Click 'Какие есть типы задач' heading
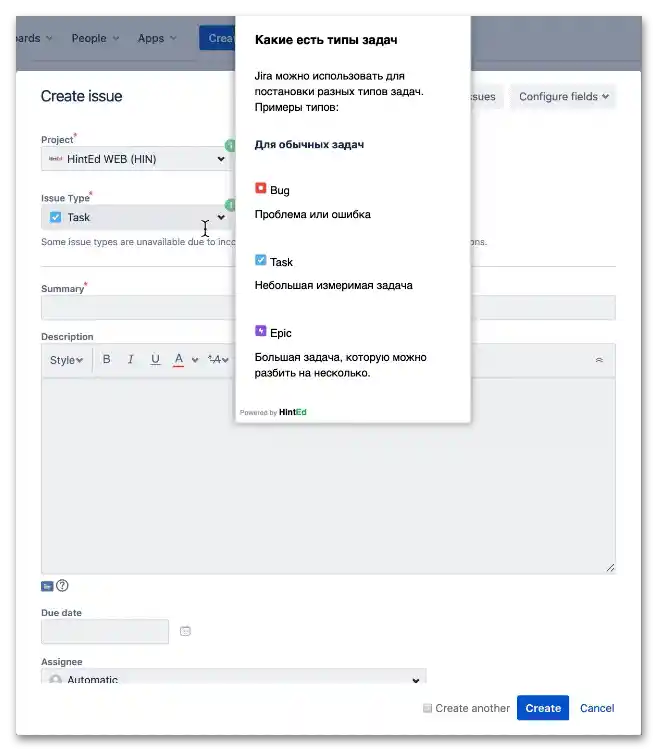This screenshot has height=751, width=658. point(326,40)
